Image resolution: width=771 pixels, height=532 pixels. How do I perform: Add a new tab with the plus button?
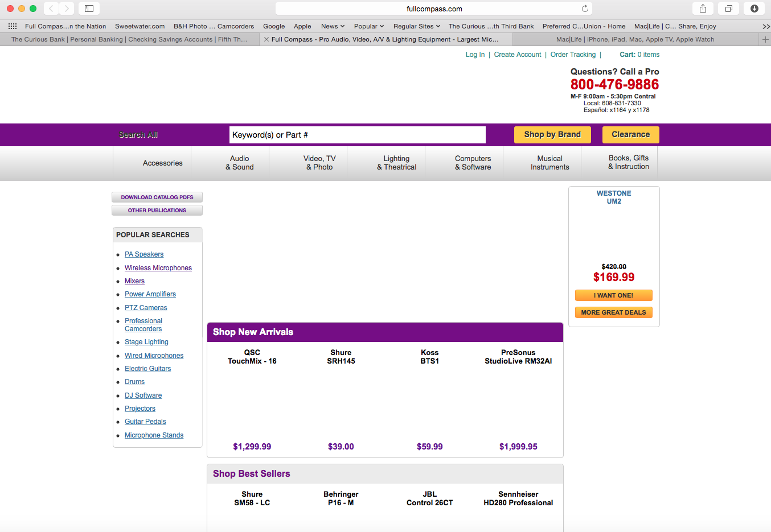tap(765, 39)
